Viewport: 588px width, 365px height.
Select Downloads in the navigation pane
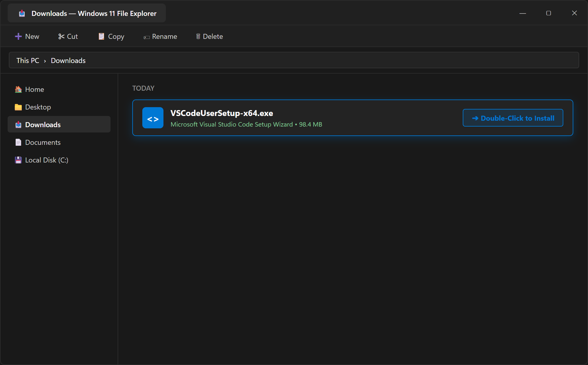click(59, 124)
